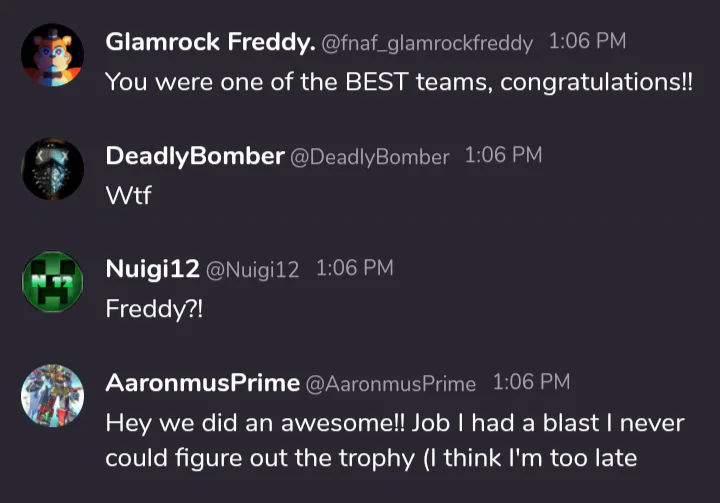Viewport: 720px width, 503px height.
Task: Select the "BEST teams, congratulations" message
Action: 398,82
